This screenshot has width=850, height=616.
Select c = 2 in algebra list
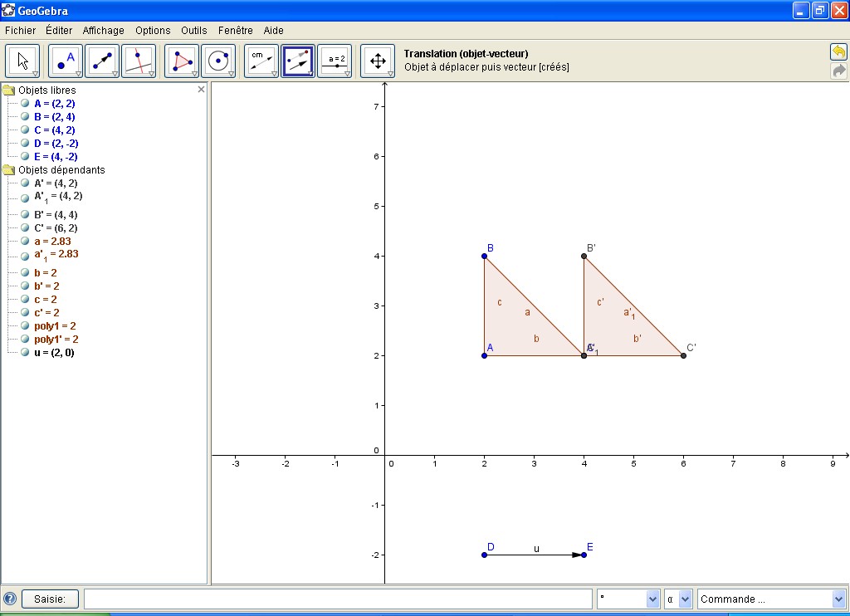tap(46, 300)
